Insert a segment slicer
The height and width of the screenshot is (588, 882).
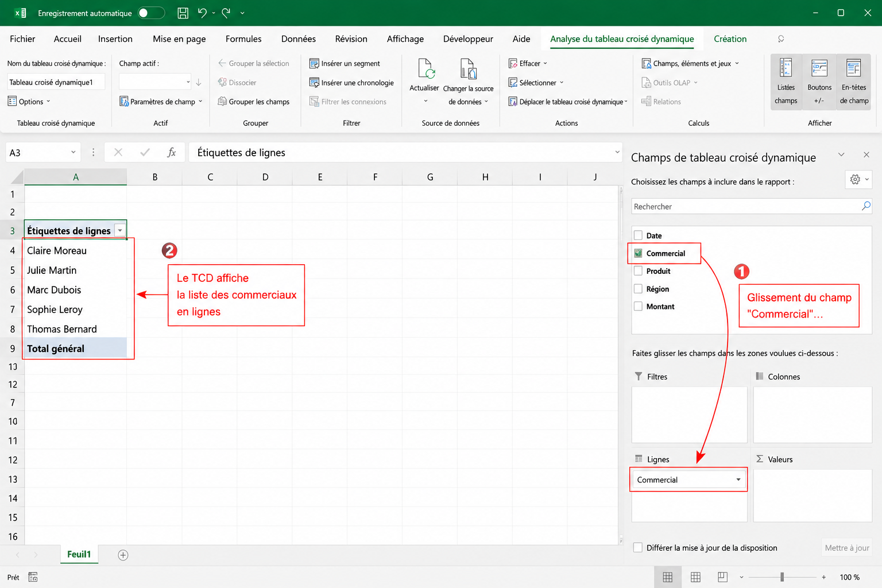pos(345,63)
